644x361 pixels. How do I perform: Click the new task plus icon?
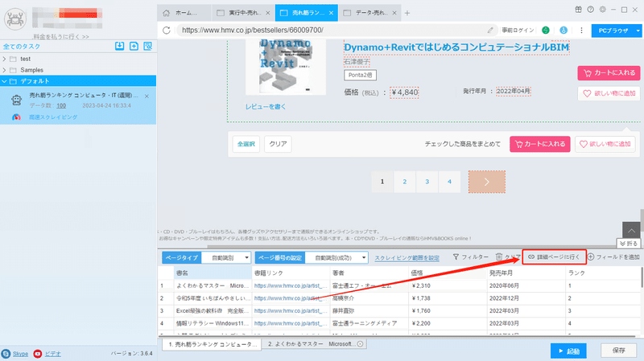coord(134,46)
